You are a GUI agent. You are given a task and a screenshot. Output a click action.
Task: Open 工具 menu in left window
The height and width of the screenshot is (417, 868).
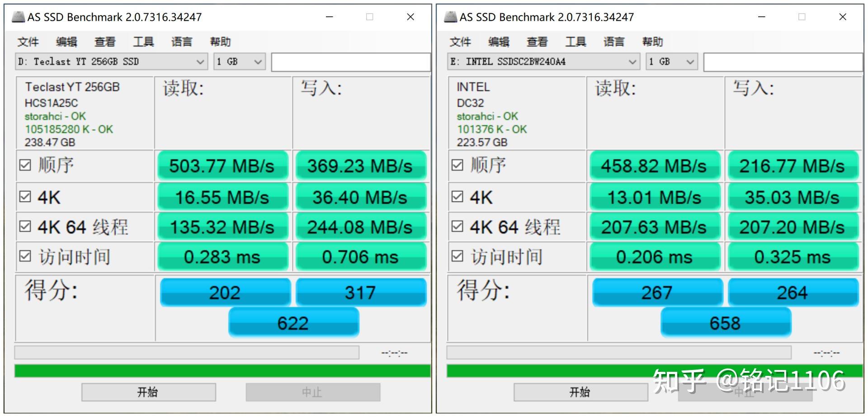pos(143,42)
